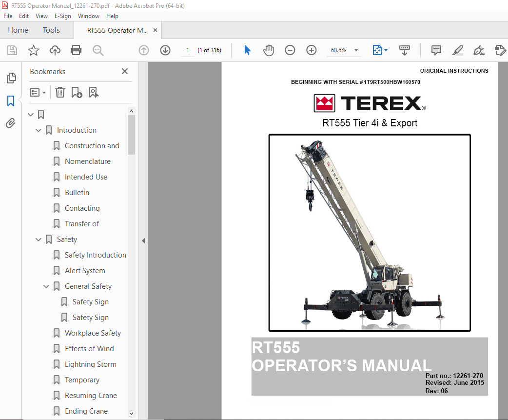Image resolution: width=508 pixels, height=420 pixels.
Task: Zoom out using the minus icon
Action: point(290,50)
